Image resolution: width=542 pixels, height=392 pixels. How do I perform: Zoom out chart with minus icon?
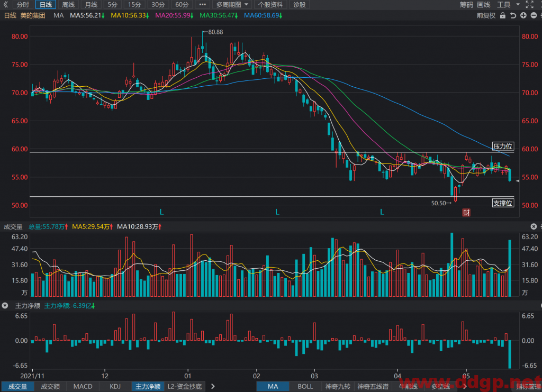coord(534,15)
